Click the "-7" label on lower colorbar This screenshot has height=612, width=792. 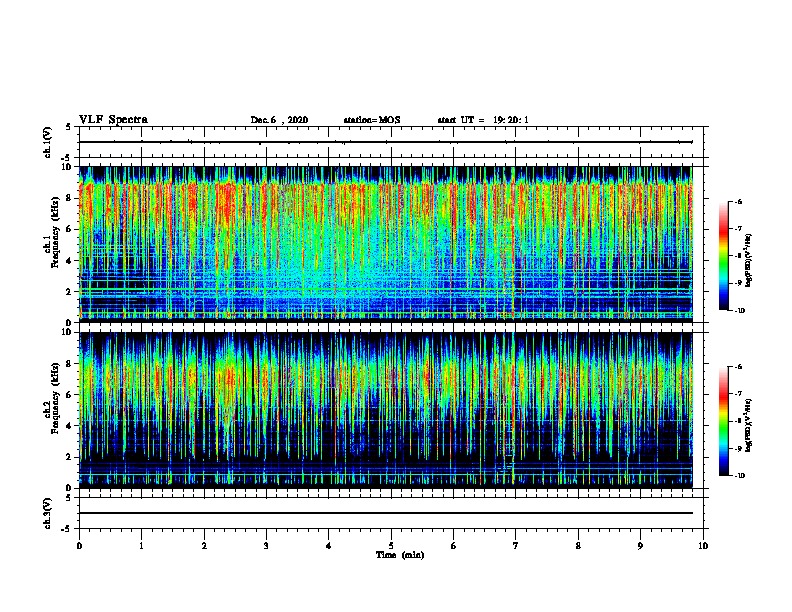[x=738, y=394]
